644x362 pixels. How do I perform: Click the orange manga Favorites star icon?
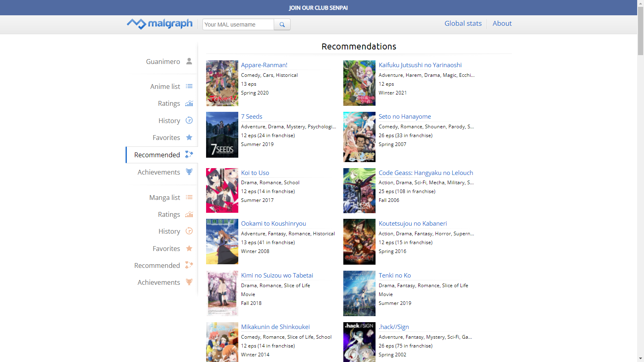click(x=189, y=249)
